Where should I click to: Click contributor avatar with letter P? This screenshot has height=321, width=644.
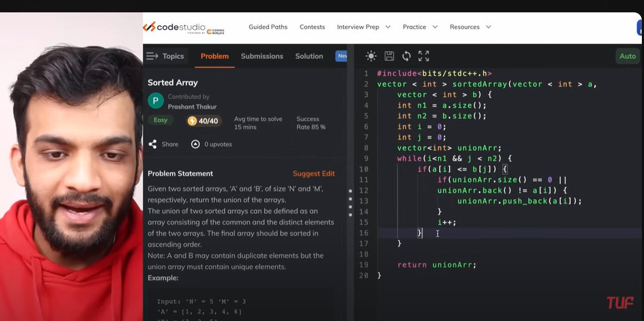[x=156, y=101]
